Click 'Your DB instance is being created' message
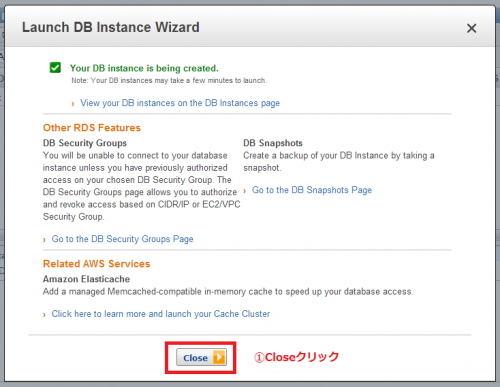The height and width of the screenshot is (387, 500). pyautogui.click(x=144, y=68)
